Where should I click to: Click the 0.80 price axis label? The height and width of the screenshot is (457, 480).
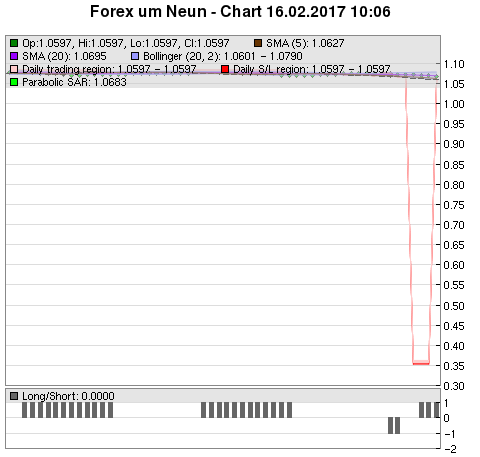[454, 185]
